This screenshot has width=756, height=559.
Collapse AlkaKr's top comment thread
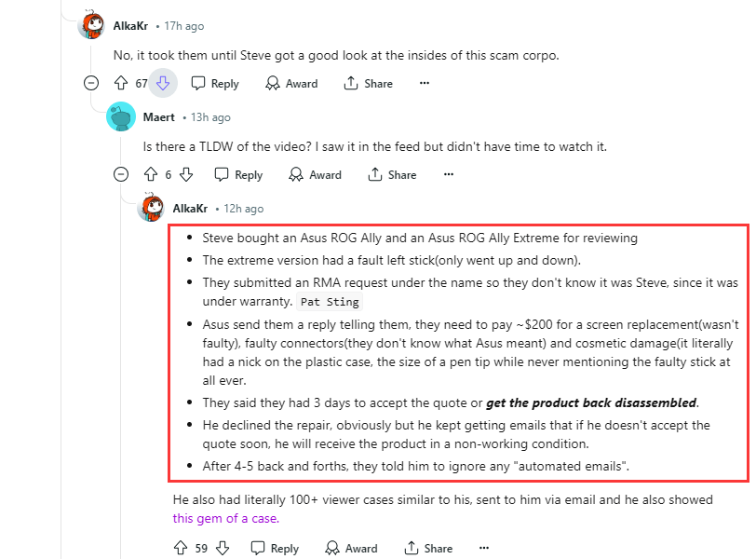pyautogui.click(x=91, y=83)
